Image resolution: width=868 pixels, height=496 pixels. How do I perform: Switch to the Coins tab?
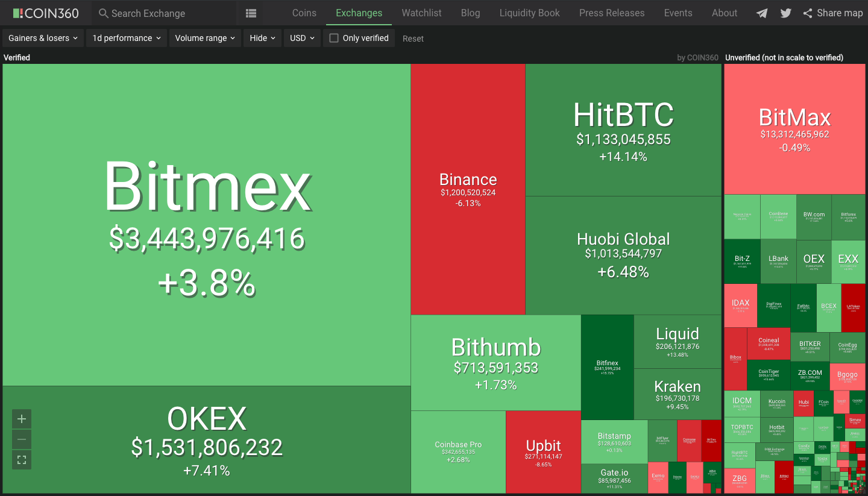pos(304,13)
